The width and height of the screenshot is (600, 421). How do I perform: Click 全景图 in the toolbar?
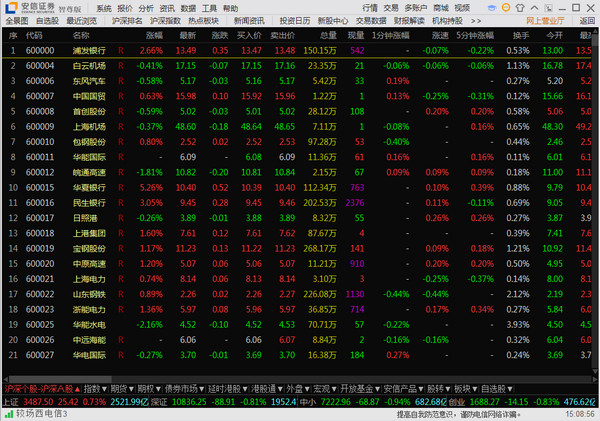click(x=17, y=21)
